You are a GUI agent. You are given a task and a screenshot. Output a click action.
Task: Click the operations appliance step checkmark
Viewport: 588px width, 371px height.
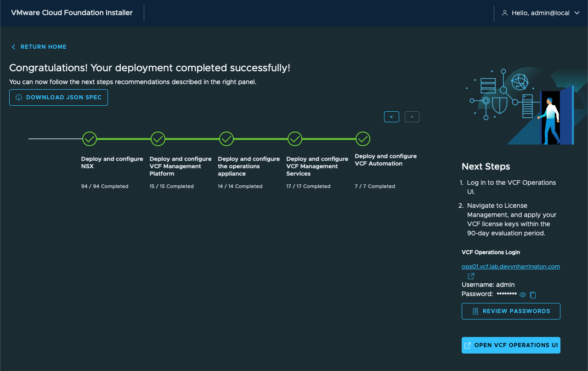[x=226, y=138]
